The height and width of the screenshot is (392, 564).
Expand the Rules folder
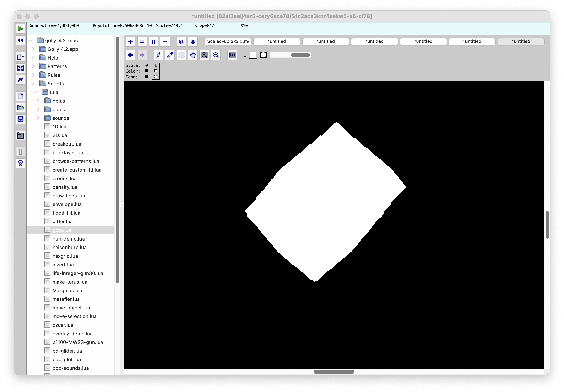pyautogui.click(x=33, y=75)
